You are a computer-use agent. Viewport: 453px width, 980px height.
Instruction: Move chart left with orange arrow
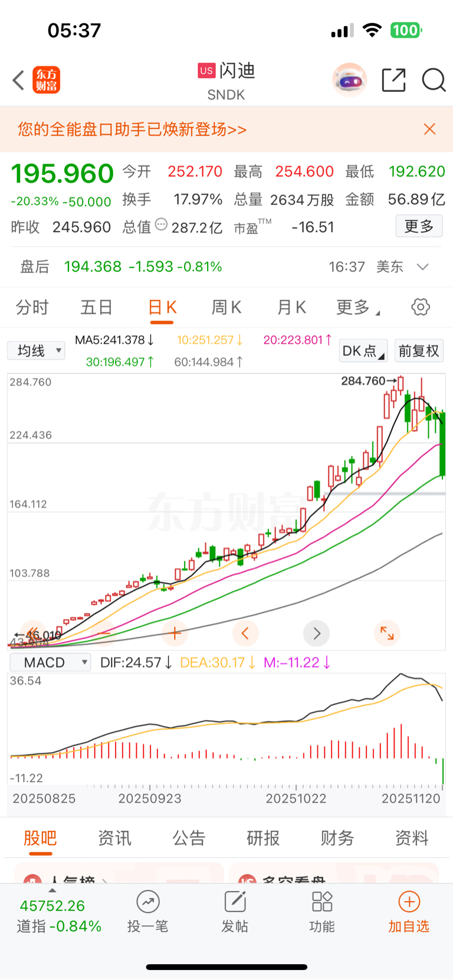(245, 633)
